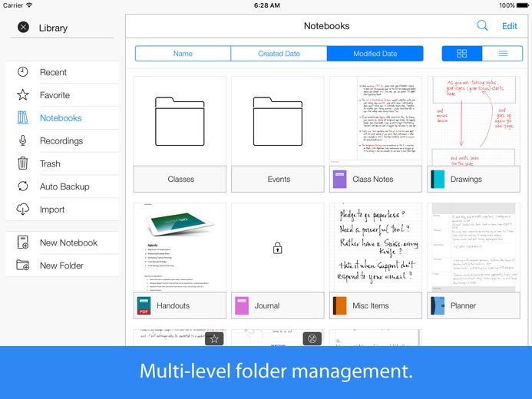Image resolution: width=532 pixels, height=399 pixels.
Task: Tap the lock icon on Journal notebook
Action: [278, 248]
